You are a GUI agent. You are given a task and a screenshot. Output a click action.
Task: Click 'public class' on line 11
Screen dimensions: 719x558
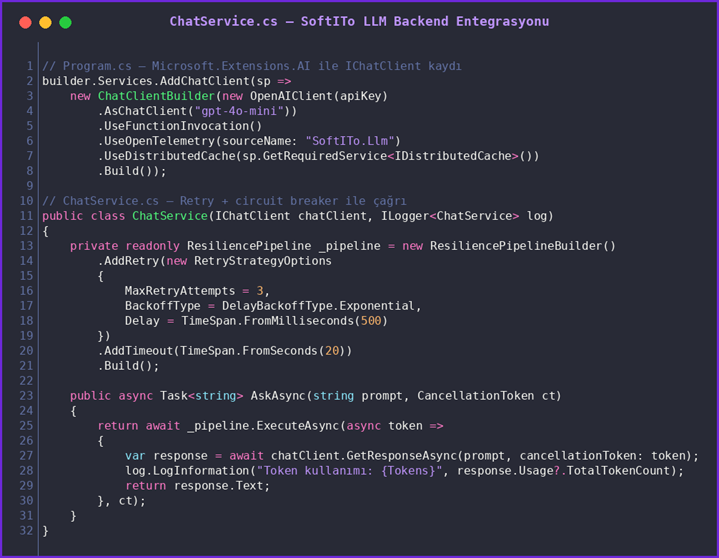pos(83,216)
